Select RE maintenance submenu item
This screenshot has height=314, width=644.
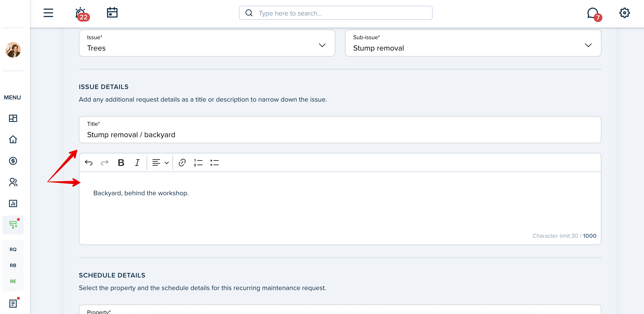pyautogui.click(x=13, y=282)
